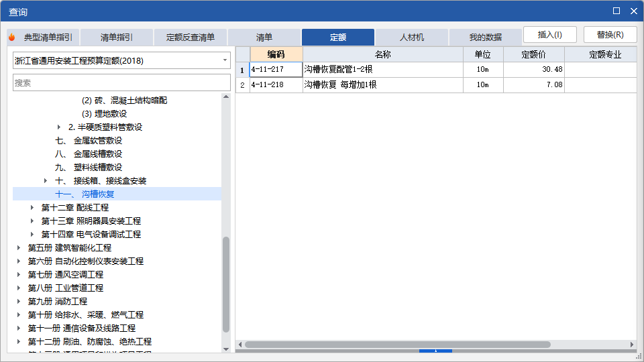Click into the 搜索 search field

(x=121, y=83)
